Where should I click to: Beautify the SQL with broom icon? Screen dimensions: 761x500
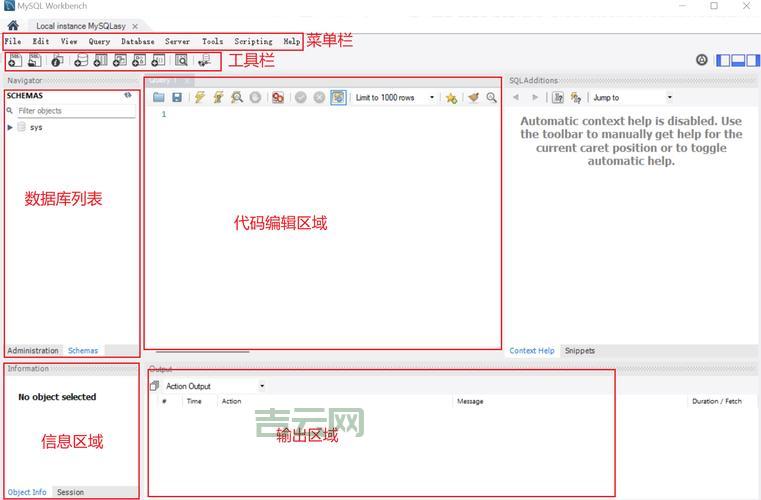[x=474, y=98]
